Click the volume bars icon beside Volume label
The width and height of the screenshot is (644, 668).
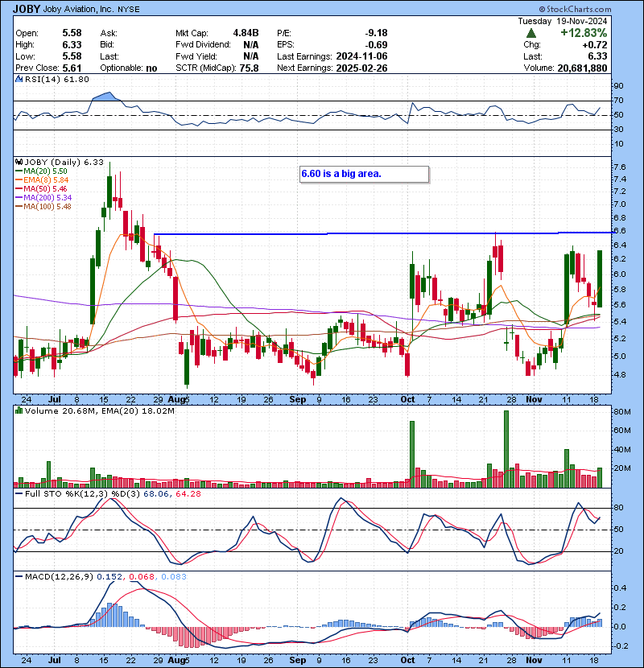(19, 410)
